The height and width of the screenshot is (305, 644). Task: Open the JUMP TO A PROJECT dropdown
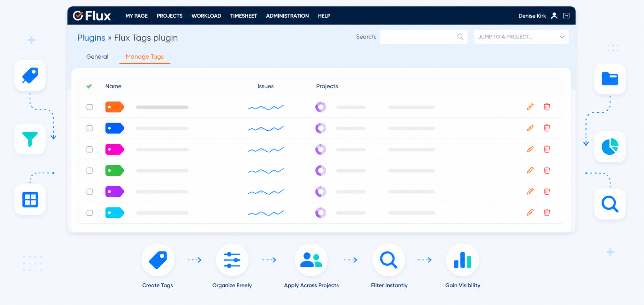pos(521,37)
